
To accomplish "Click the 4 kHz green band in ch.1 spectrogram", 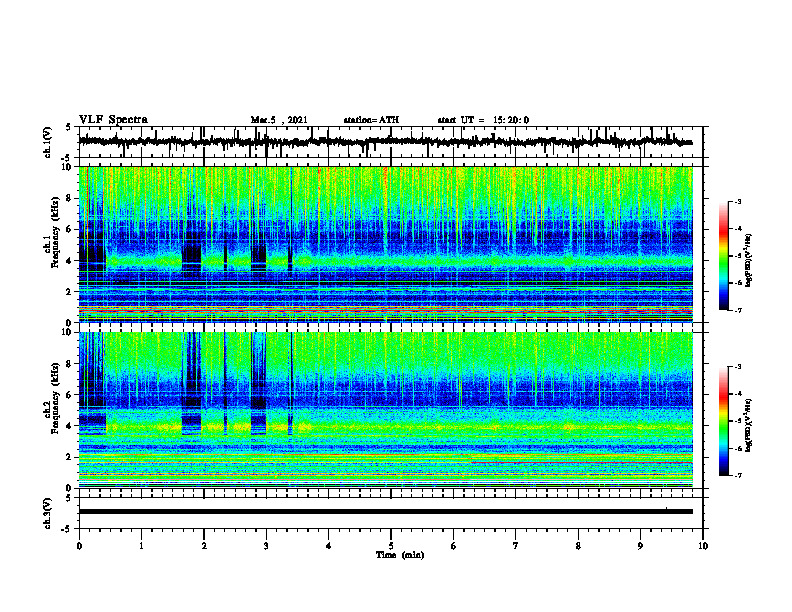I will tap(399, 261).
